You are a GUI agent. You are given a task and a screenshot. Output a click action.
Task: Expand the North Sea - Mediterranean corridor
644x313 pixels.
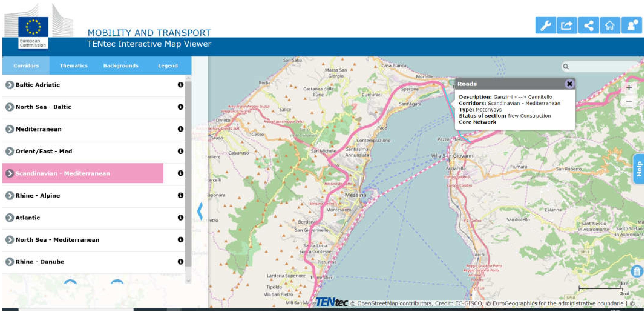10,240
